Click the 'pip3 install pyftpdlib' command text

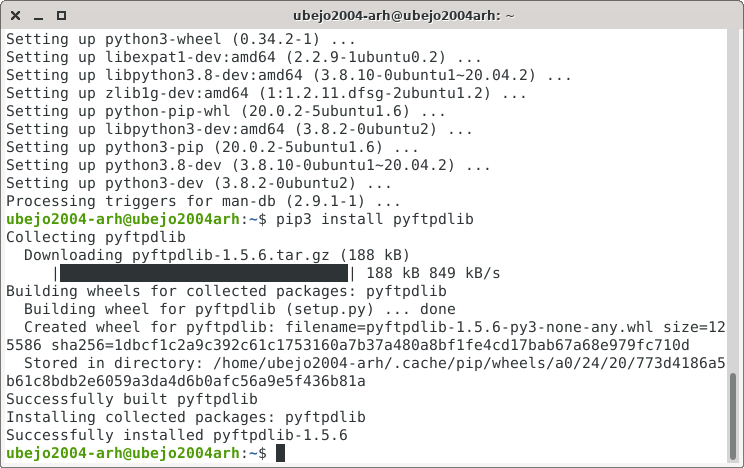tap(375, 219)
